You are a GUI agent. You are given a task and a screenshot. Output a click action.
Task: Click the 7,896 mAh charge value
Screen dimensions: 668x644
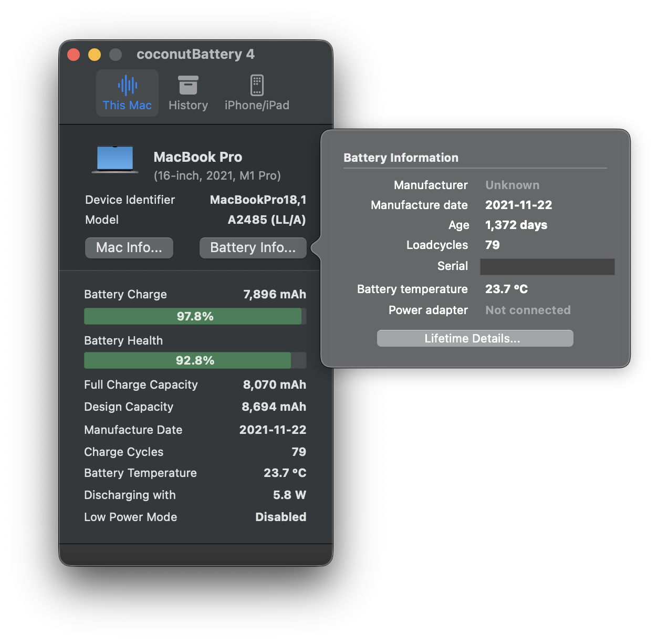click(x=275, y=294)
